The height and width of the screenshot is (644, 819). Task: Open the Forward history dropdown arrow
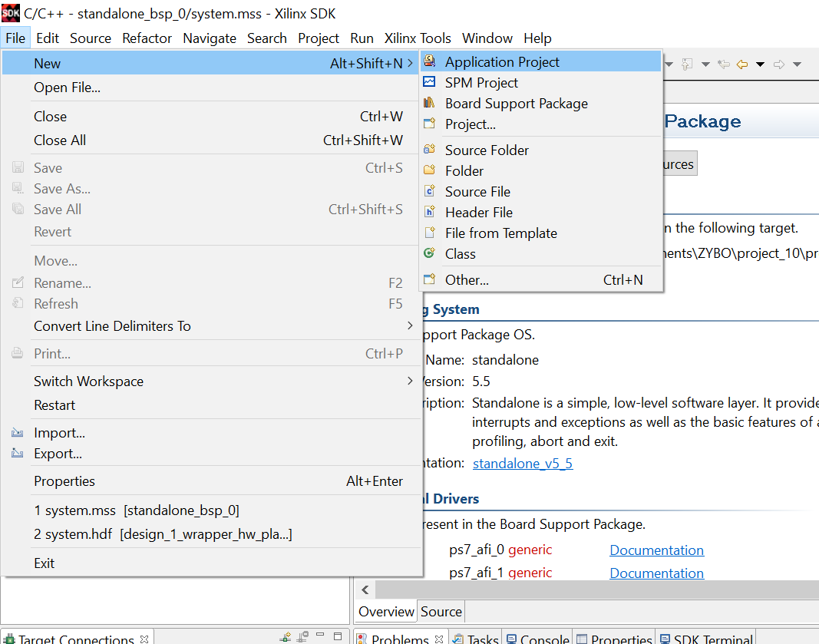(x=797, y=64)
